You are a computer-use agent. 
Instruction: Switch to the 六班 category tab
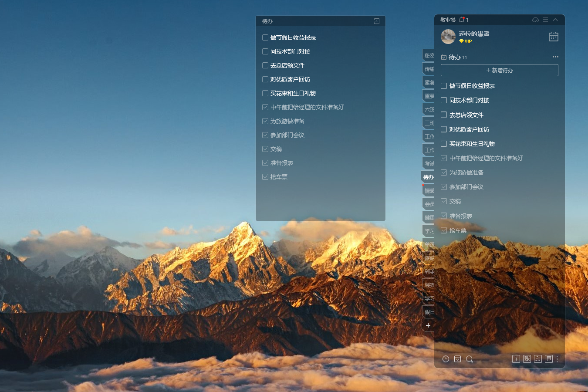click(429, 109)
